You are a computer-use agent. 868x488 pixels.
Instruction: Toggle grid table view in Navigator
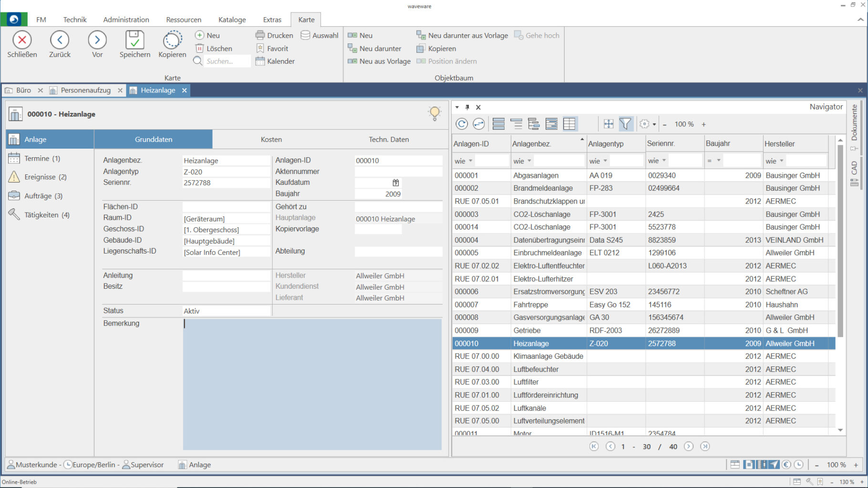569,124
